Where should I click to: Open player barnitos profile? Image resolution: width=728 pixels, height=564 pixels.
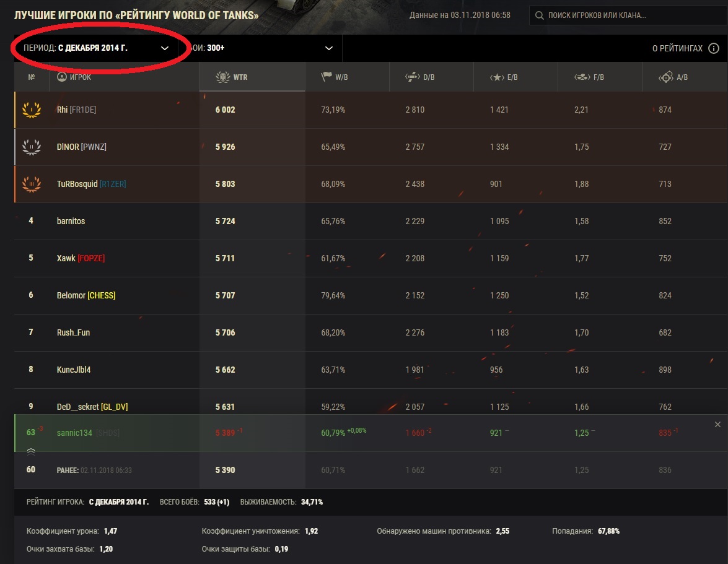71,221
